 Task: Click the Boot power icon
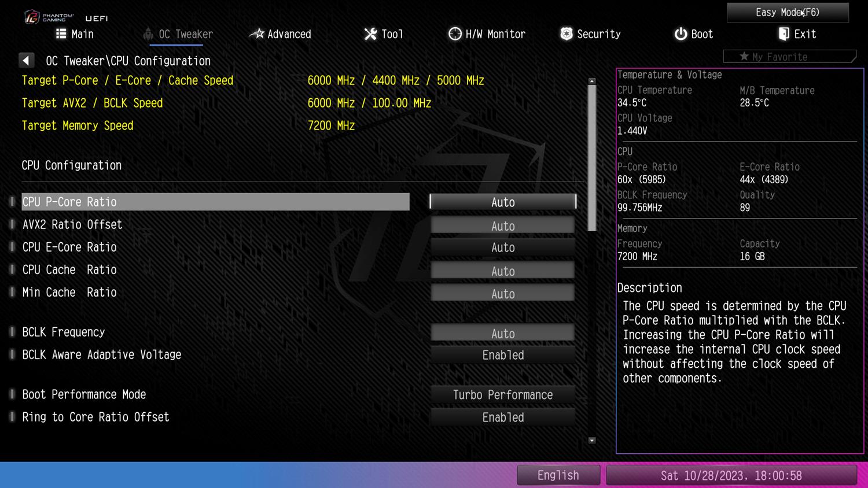pyautogui.click(x=681, y=34)
